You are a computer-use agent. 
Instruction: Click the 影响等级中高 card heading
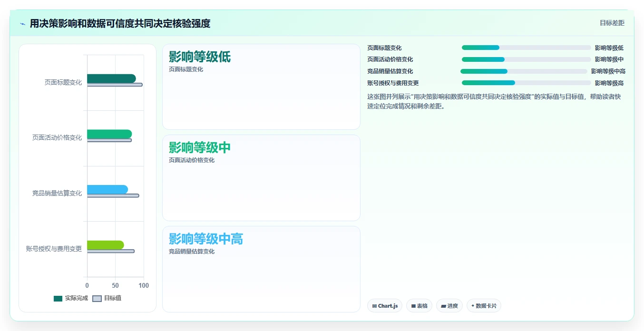pos(206,239)
